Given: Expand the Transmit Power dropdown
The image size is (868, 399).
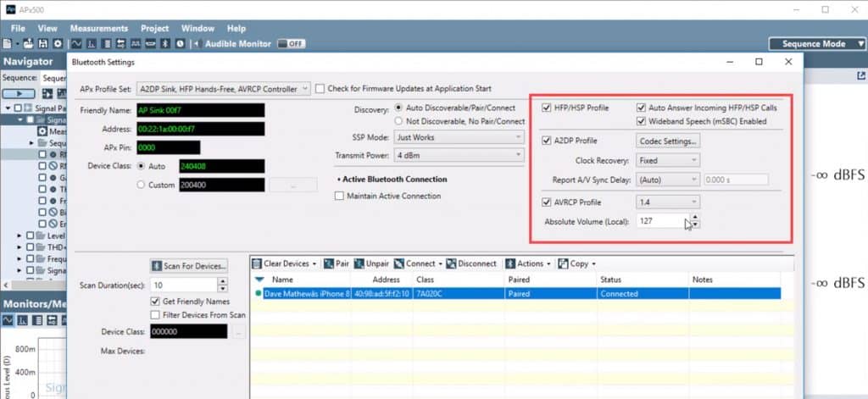Looking at the screenshot, I should [459, 155].
